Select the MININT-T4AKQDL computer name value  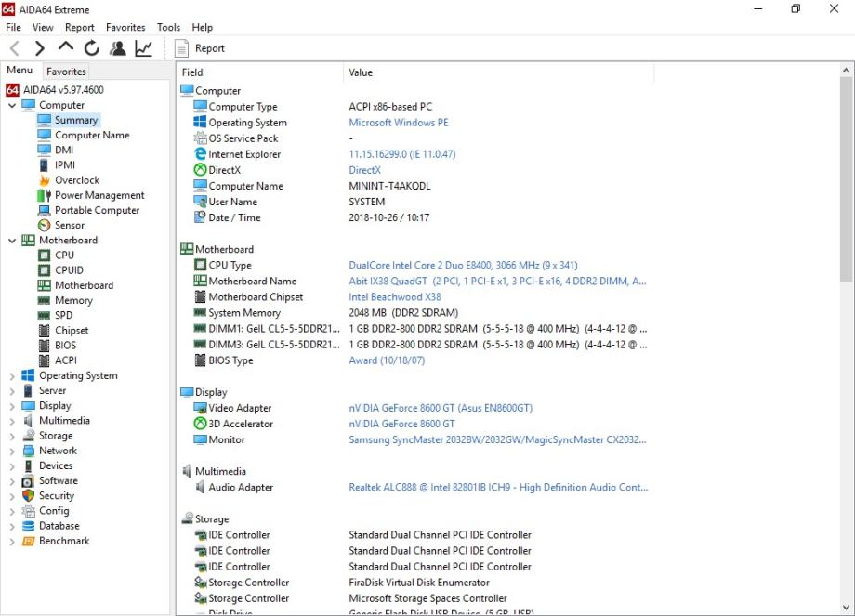pyautogui.click(x=389, y=186)
